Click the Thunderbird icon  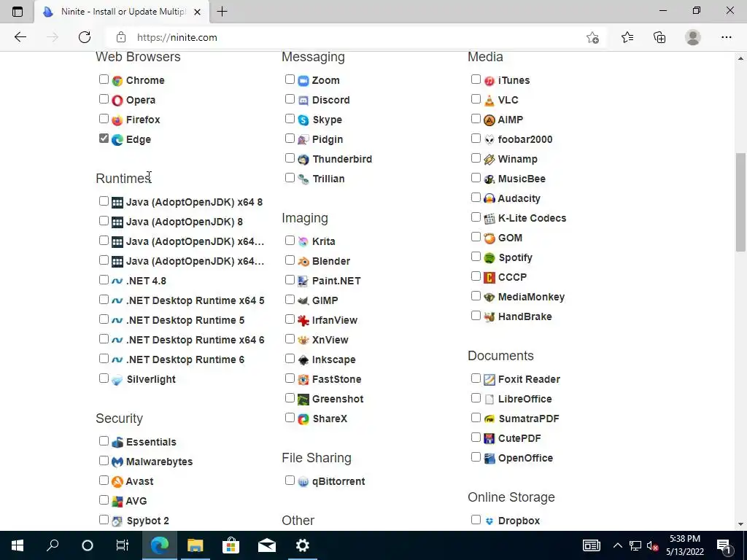pyautogui.click(x=303, y=159)
